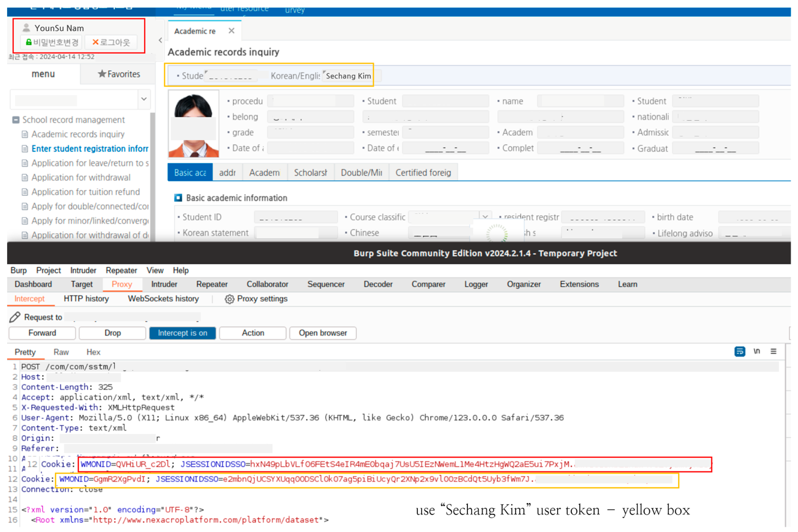Click the show non-printable characters \n icon
Viewport: 798px width, 532px height.
tap(757, 352)
